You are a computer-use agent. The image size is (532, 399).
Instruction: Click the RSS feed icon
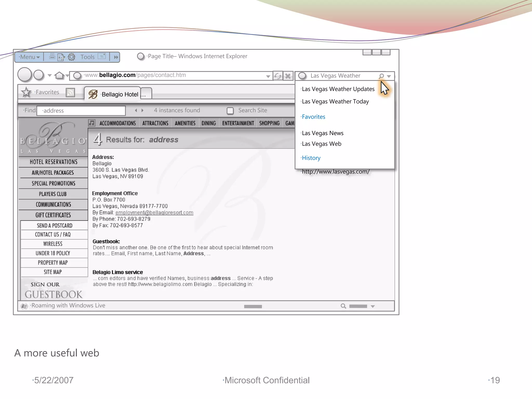click(x=70, y=92)
